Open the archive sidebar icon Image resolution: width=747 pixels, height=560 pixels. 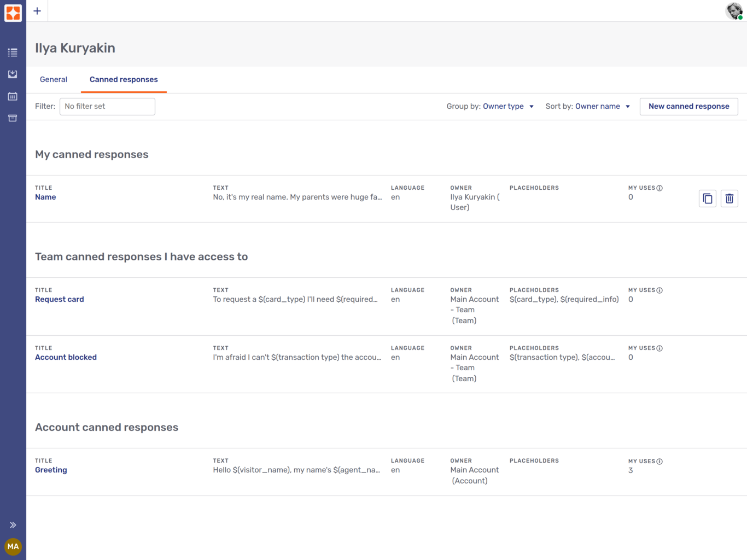coord(13,118)
